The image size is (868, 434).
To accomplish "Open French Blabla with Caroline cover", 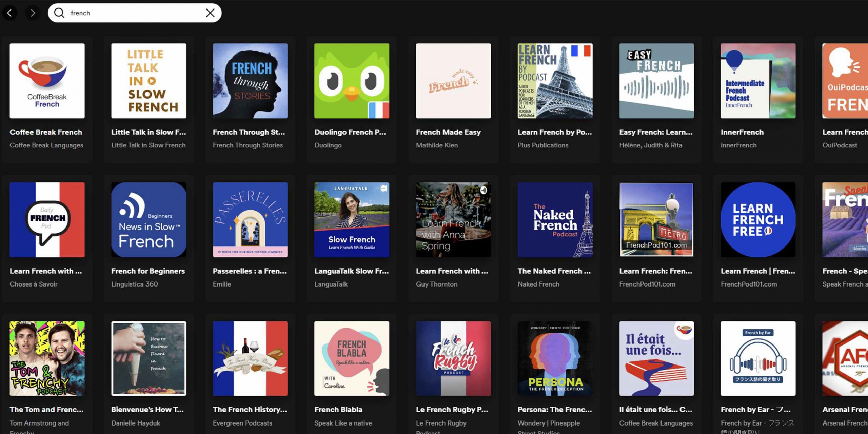I will (352, 358).
